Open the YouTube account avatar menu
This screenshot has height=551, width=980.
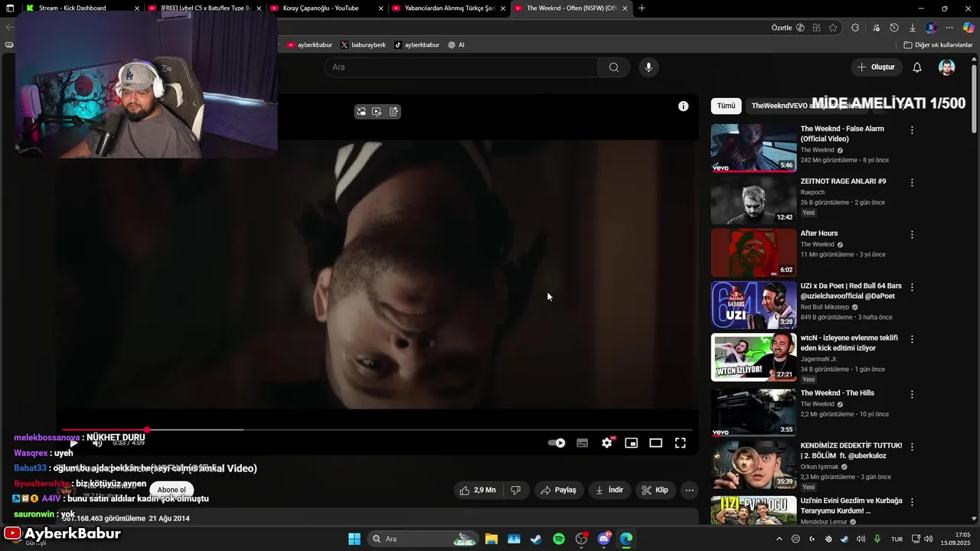[947, 67]
